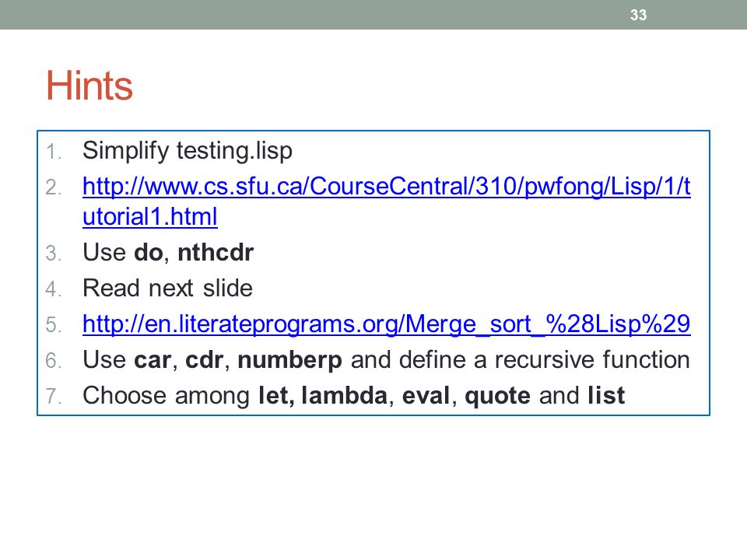Click the bold word numberp
The height and width of the screenshot is (560, 747).
click(289, 360)
